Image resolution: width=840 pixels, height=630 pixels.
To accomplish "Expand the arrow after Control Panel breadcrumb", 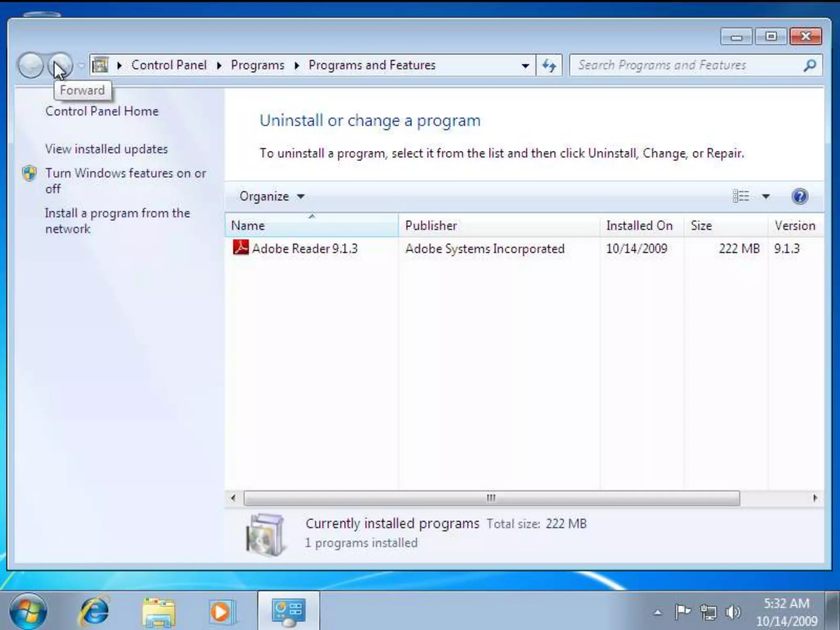I will [219, 65].
